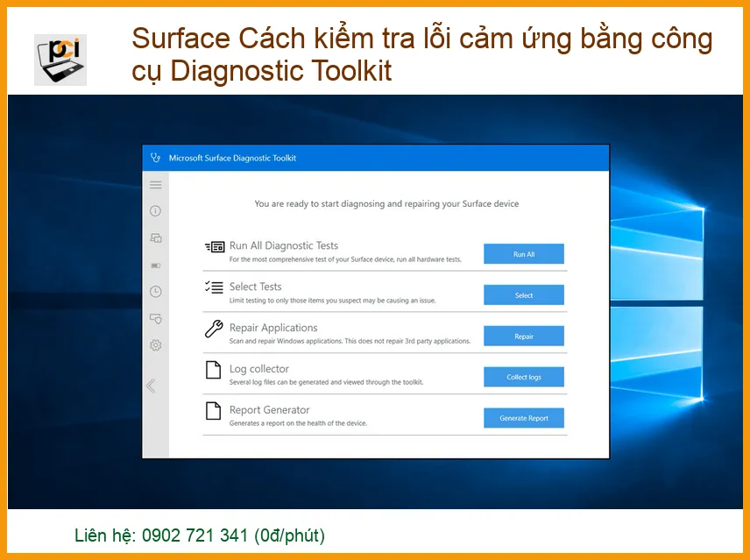The width and height of the screenshot is (750, 560).
Task: Click 'For the most comprehensive test' description
Action: [x=345, y=259]
